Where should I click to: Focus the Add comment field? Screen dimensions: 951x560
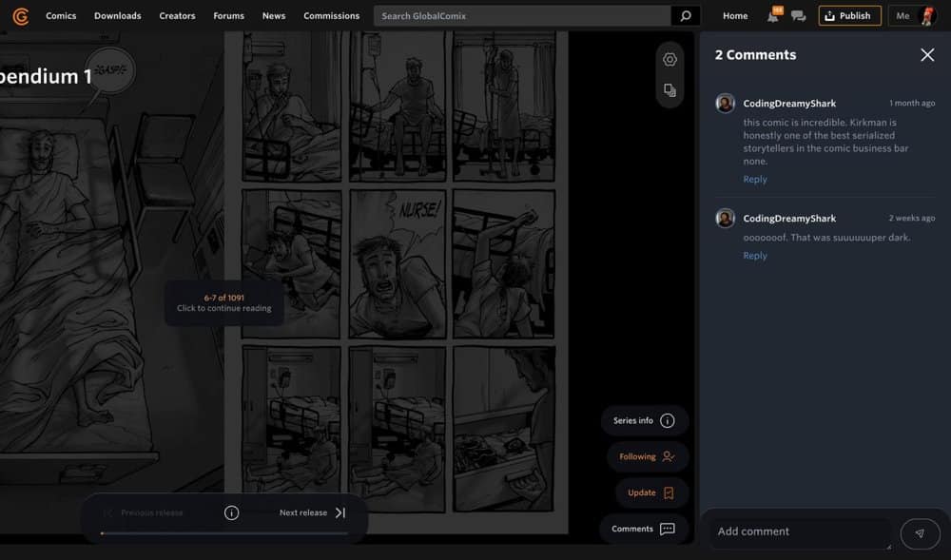[801, 533]
